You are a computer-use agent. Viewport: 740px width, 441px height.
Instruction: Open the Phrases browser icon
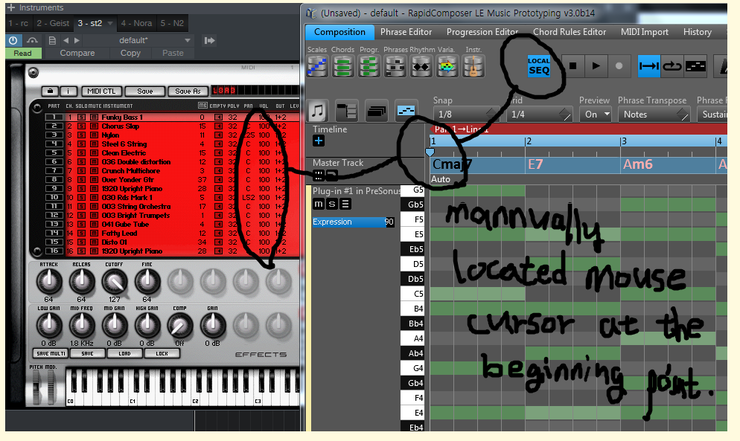tap(395, 66)
